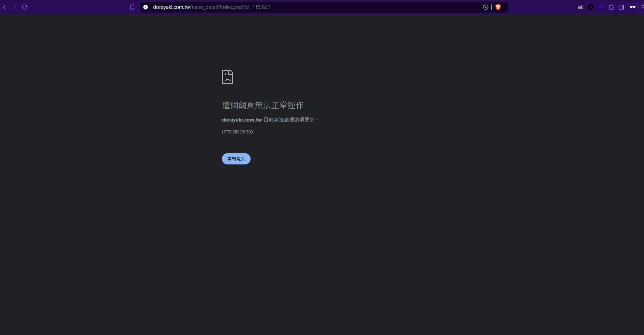The image size is (644, 335).
Task: Select the HTTP ERROR 500 text
Action: point(237,132)
